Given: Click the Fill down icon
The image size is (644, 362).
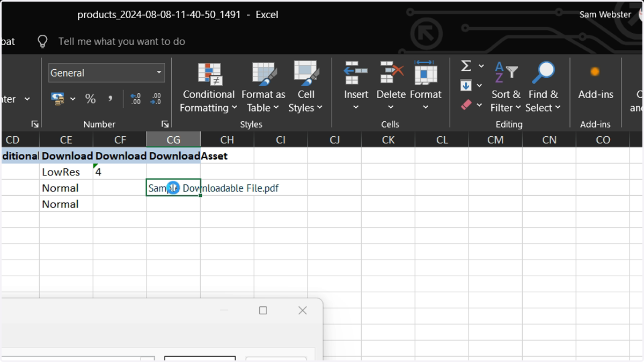Looking at the screenshot, I should click(466, 85).
